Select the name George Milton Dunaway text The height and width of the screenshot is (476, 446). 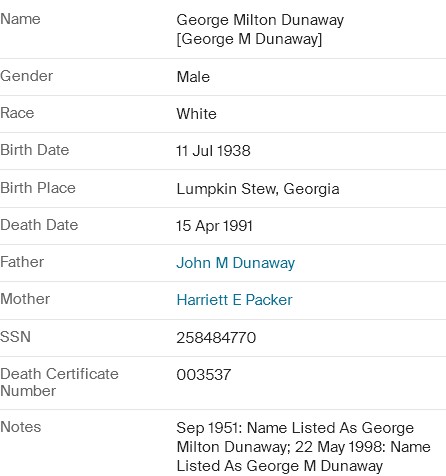(x=260, y=20)
